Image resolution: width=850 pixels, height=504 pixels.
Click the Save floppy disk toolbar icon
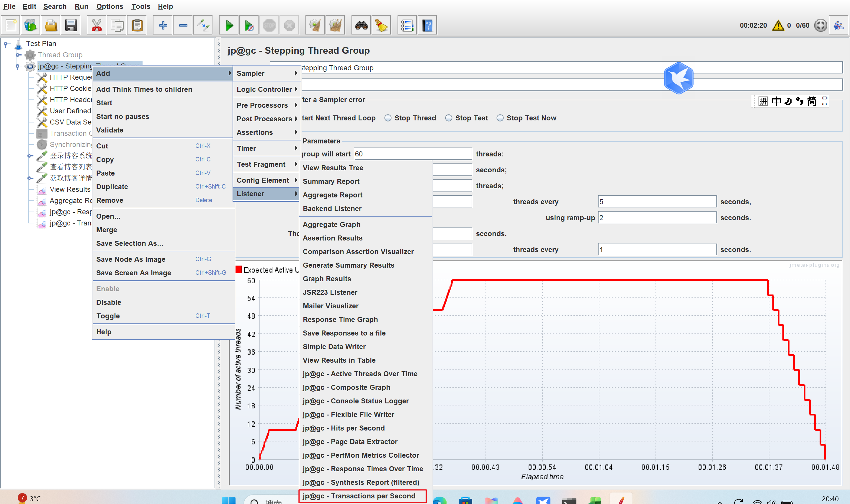[x=71, y=25]
